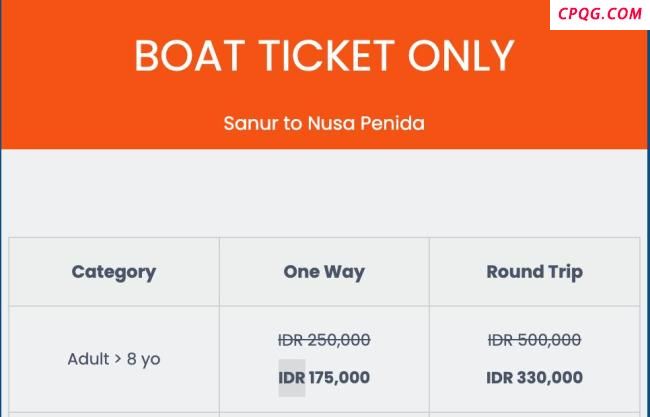Click the word ONLY in the heading
The height and width of the screenshot is (417, 650).
(461, 56)
